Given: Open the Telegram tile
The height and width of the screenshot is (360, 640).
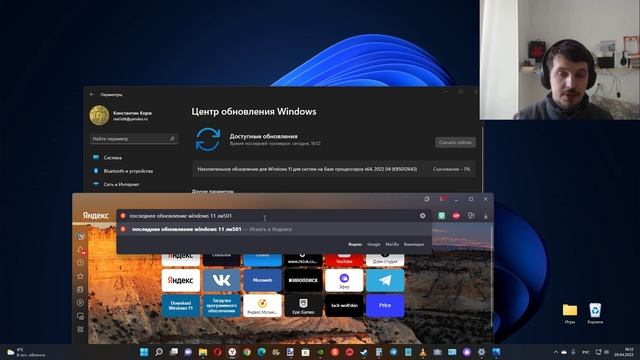Looking at the screenshot, I should (385, 280).
